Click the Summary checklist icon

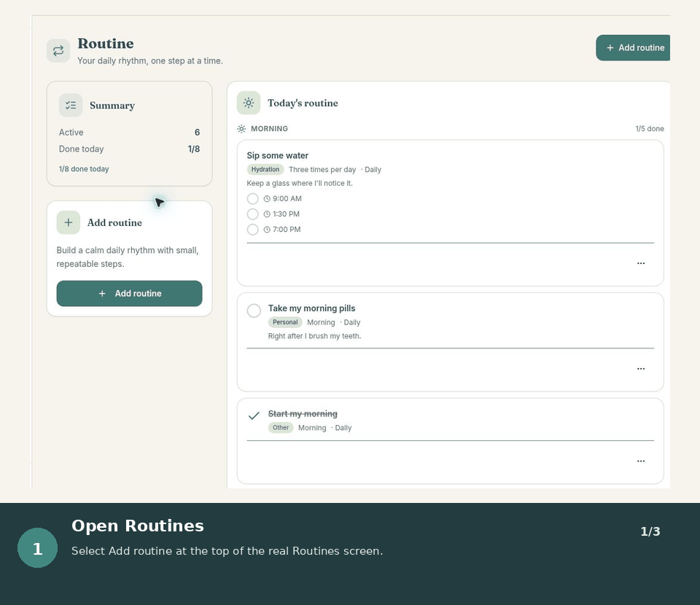(x=71, y=105)
